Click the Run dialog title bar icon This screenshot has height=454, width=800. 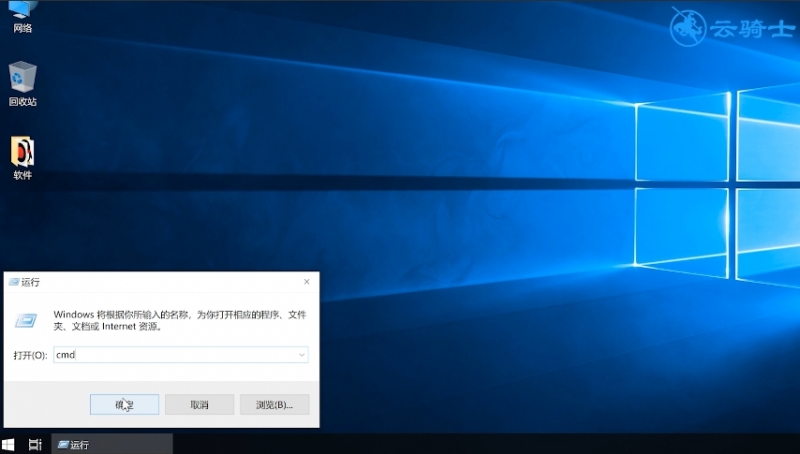(x=14, y=282)
